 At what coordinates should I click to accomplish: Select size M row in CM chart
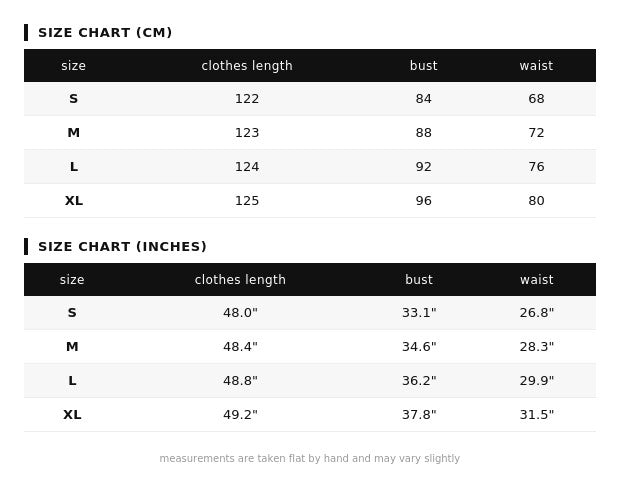pos(73,133)
